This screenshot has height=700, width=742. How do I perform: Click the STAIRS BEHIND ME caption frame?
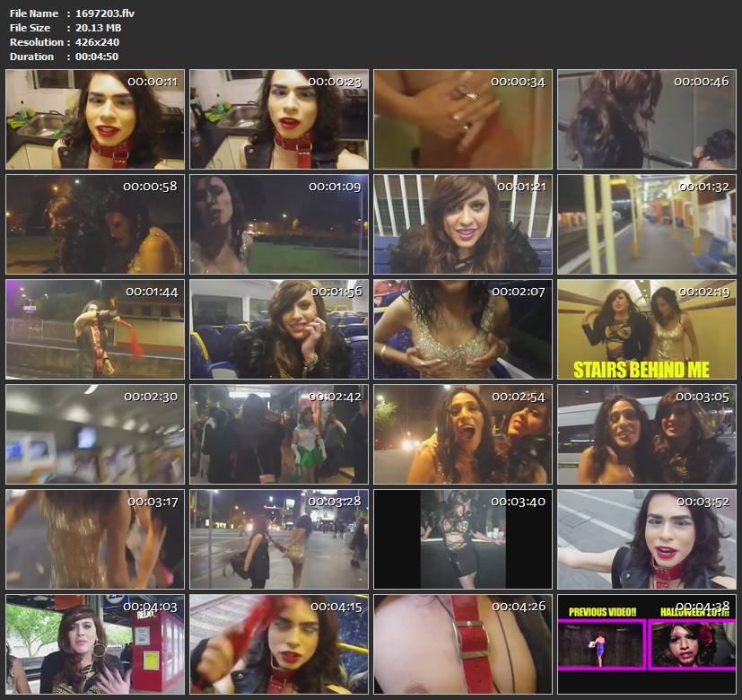[646, 329]
